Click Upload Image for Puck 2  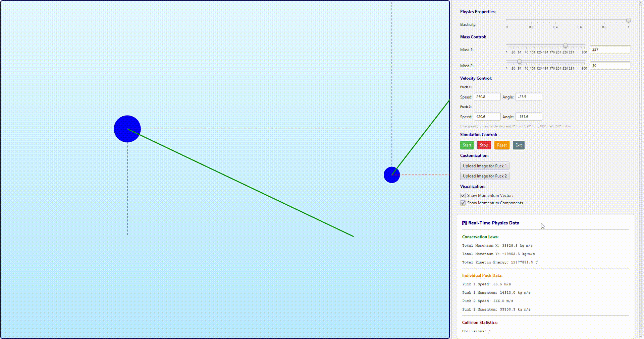485,176
